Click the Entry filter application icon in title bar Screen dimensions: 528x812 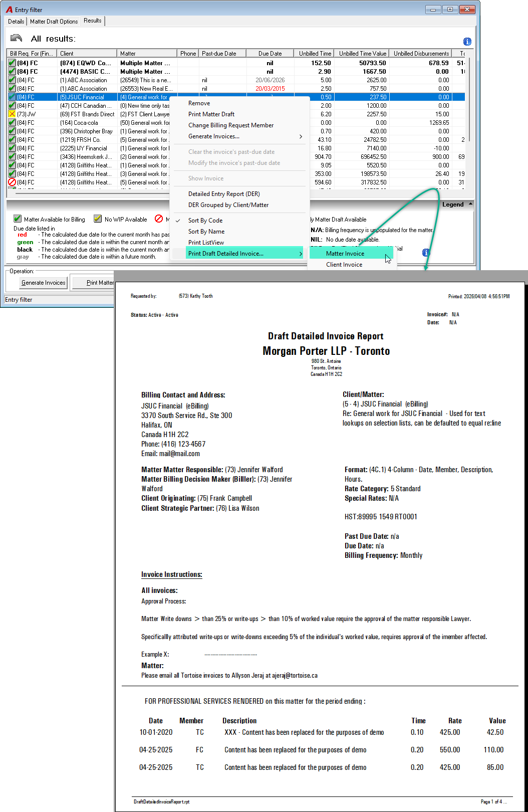coord(9,10)
